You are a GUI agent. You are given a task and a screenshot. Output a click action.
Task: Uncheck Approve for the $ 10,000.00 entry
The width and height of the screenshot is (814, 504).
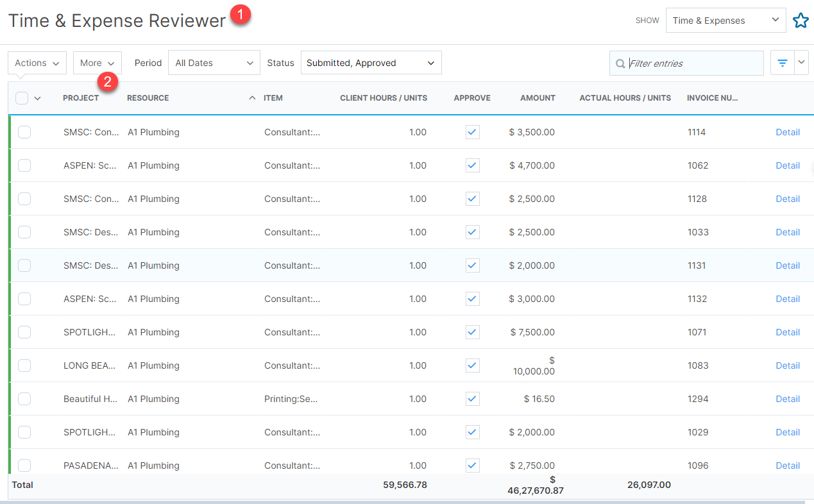point(473,365)
